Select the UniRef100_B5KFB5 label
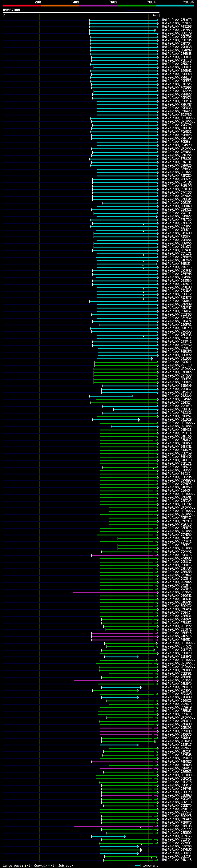Image resolution: width=197 pixels, height=868 pixels. pos(177,410)
